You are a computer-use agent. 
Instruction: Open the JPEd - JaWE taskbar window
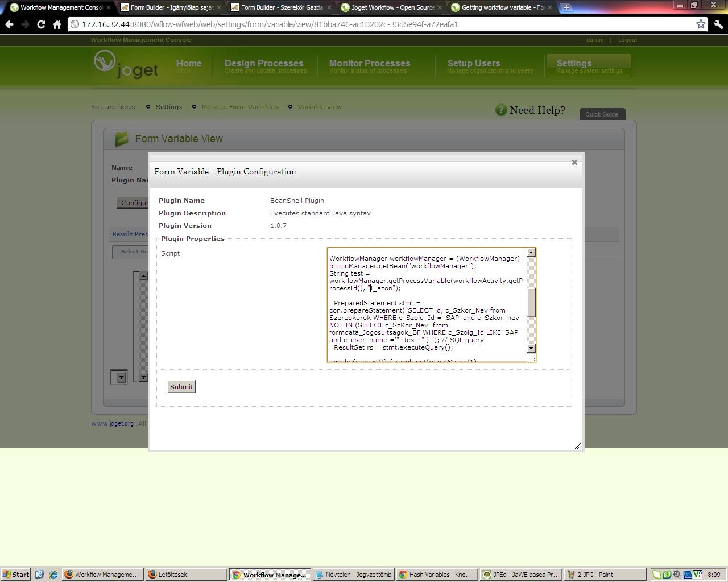pyautogui.click(x=520, y=575)
